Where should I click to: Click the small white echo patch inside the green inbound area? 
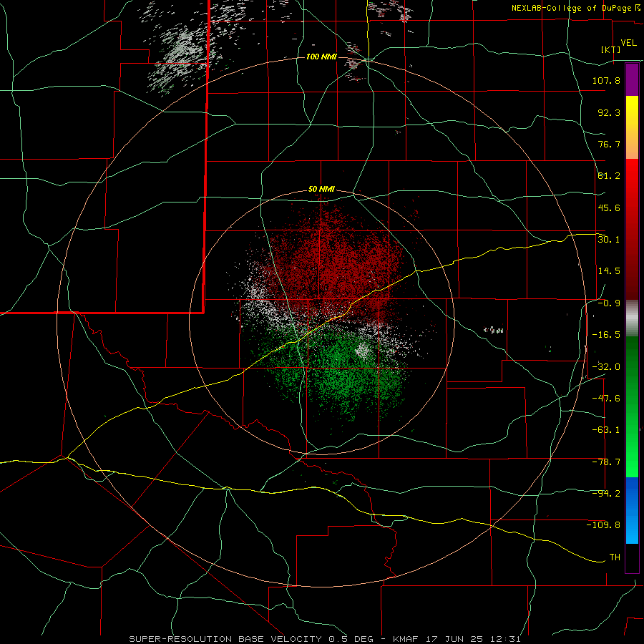362,350
